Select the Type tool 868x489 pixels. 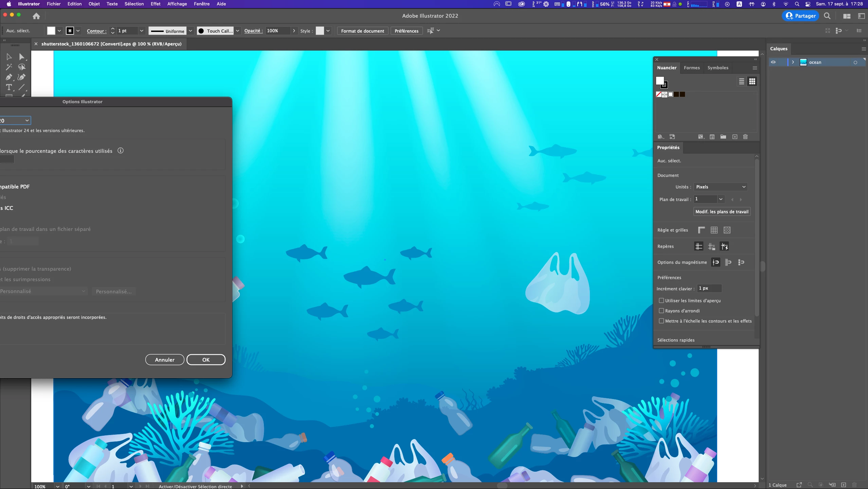click(x=9, y=88)
